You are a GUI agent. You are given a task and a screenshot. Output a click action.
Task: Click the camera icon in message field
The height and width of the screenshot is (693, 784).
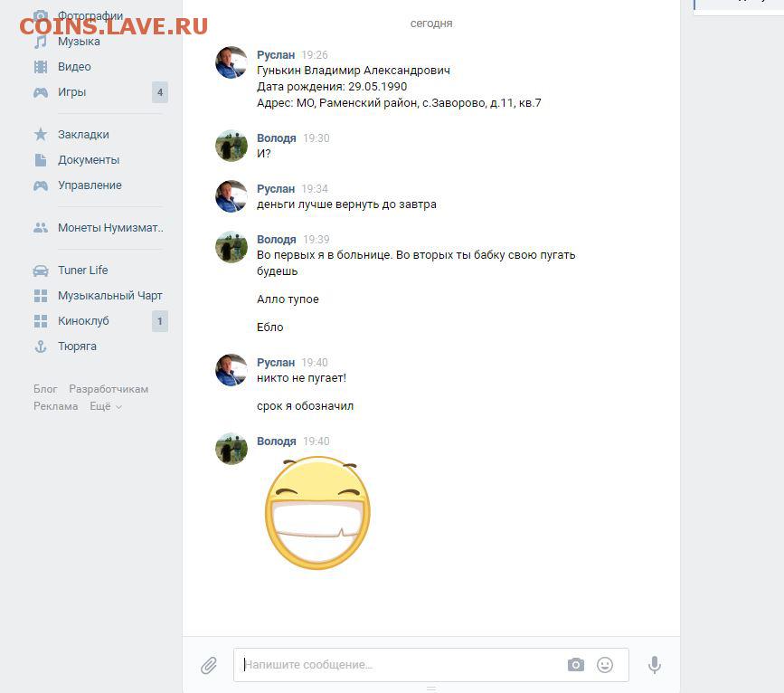pos(575,664)
